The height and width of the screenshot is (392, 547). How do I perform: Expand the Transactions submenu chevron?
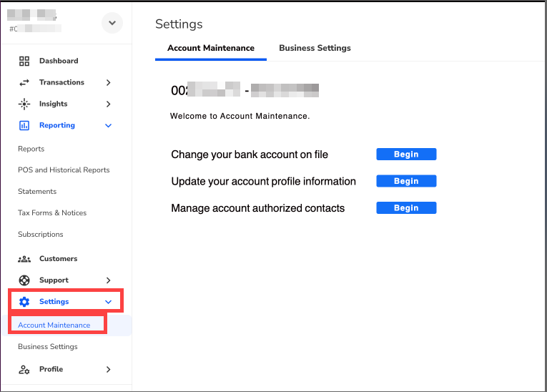[109, 82]
